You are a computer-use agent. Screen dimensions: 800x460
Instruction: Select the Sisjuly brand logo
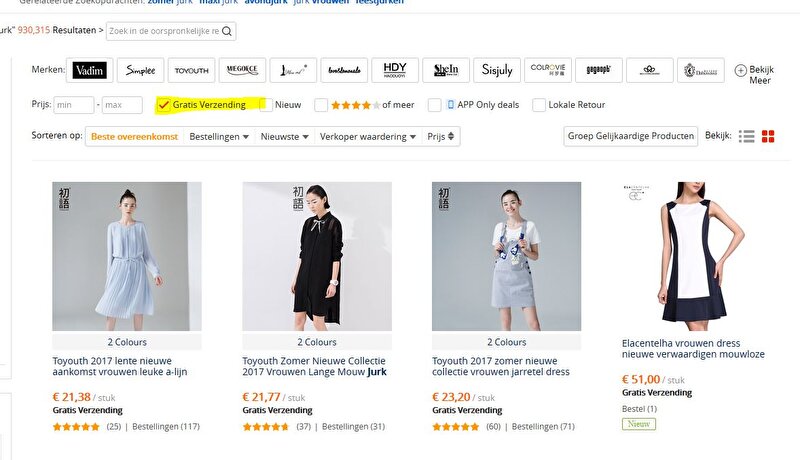[x=497, y=70]
